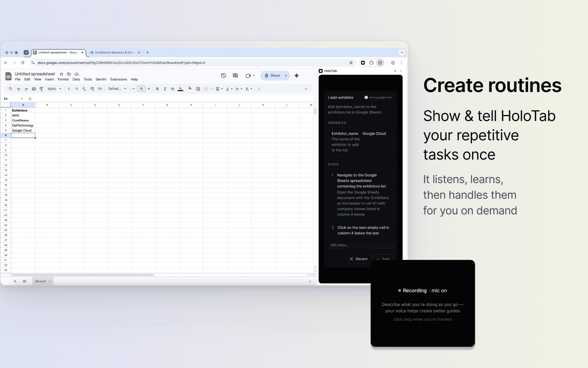Toggle italic formatting
The width and height of the screenshot is (588, 368).
[x=165, y=89]
